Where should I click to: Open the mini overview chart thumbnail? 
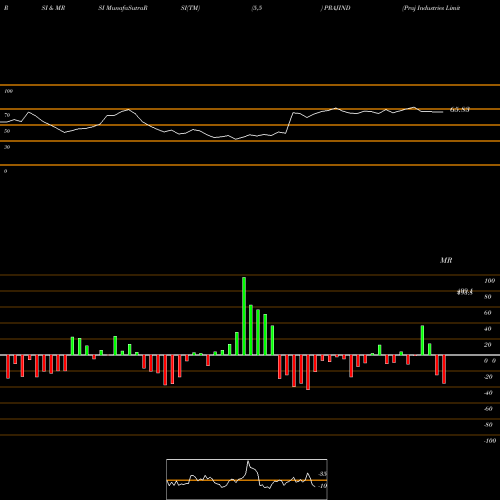(247, 479)
